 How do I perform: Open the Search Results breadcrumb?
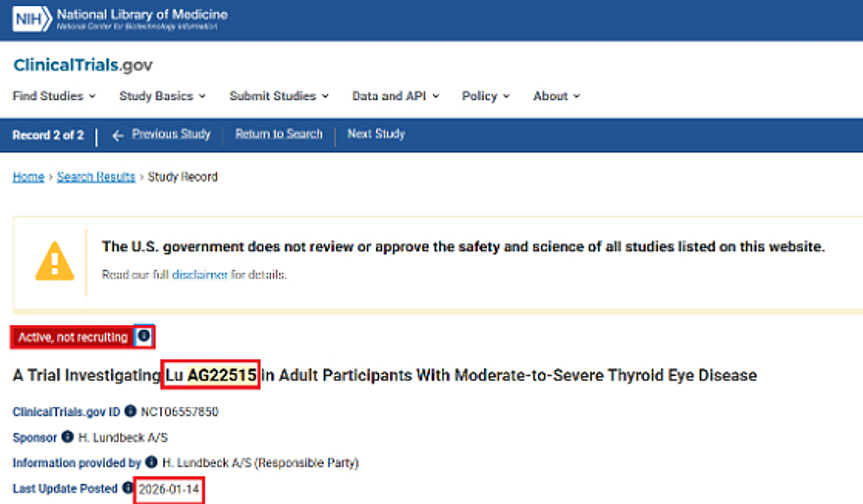96,177
